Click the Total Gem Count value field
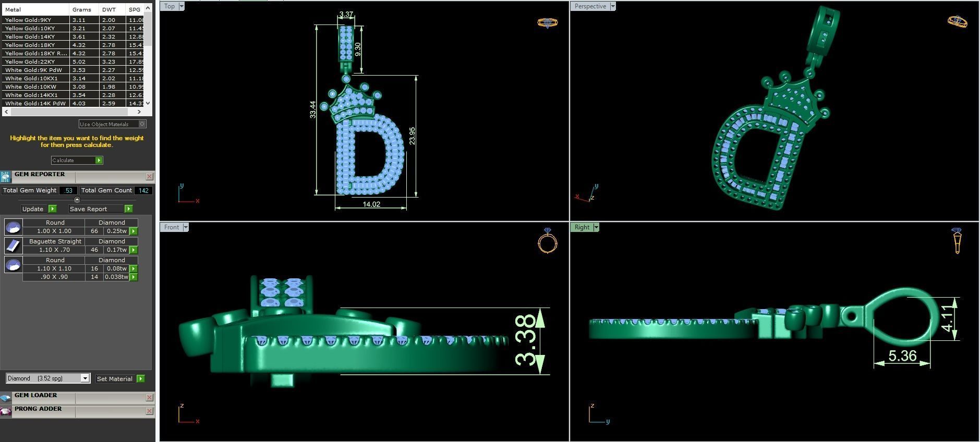Image resolution: width=980 pixels, height=442 pixels. [x=143, y=190]
